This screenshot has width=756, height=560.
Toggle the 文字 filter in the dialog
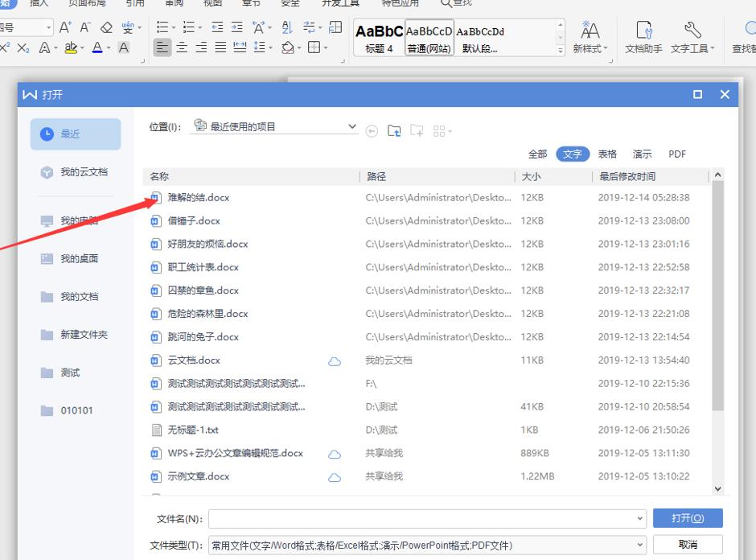[x=572, y=154]
